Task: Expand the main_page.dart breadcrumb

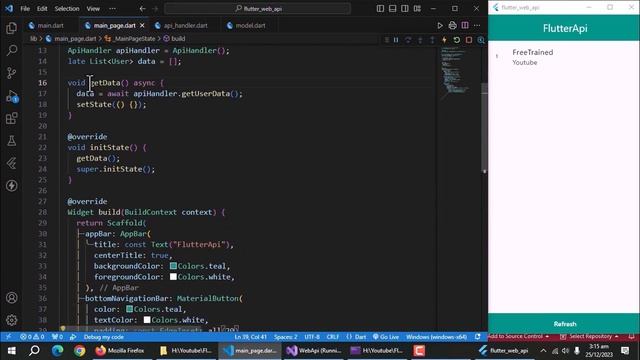Action: coord(71,39)
